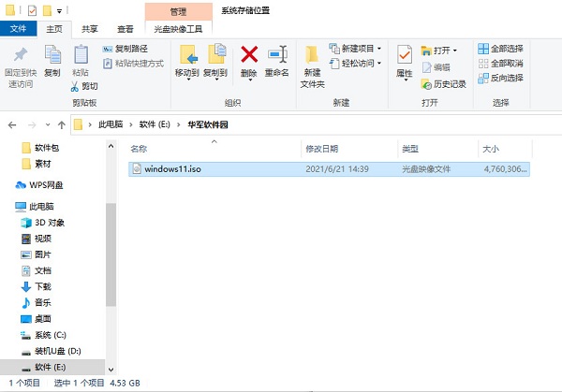Click the navigation pane scrollbar thumb
This screenshot has width=562, height=392.
click(111, 254)
